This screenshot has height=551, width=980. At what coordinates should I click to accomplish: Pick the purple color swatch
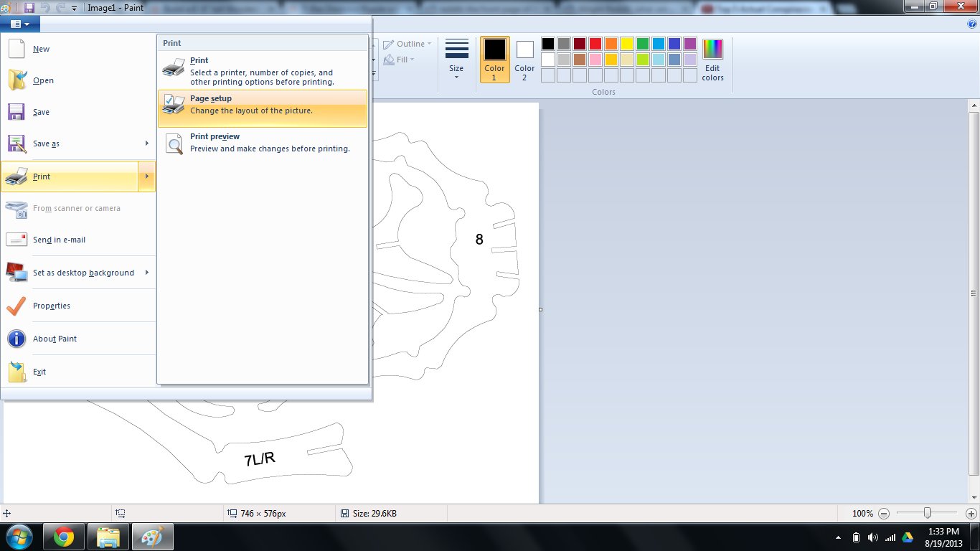(689, 44)
